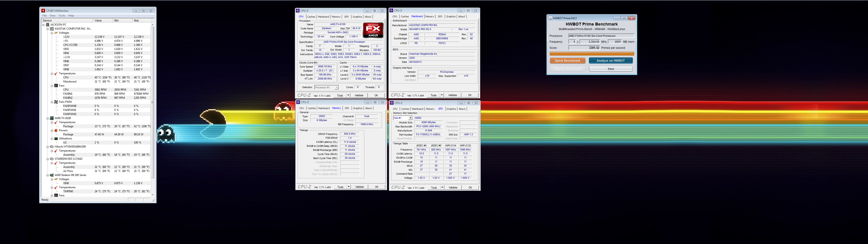Image resolution: width=868 pixels, height=244 pixels.
Task: Click the Sensor column header in HWMonitor
Action: [x=67, y=21]
